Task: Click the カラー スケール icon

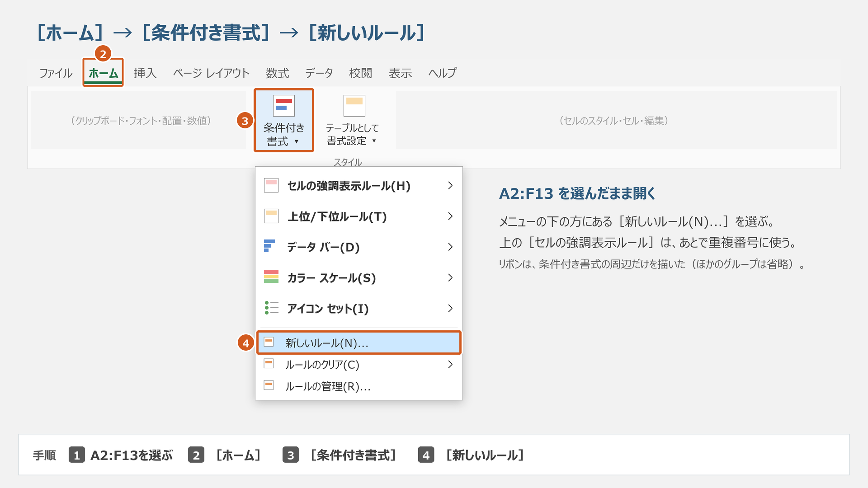Action: (x=271, y=277)
